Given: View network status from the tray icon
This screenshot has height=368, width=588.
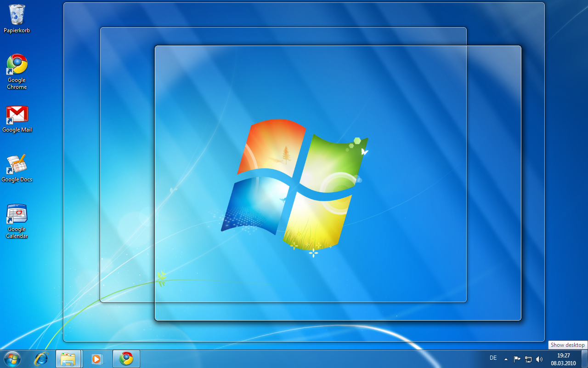Looking at the screenshot, I should 528,358.
